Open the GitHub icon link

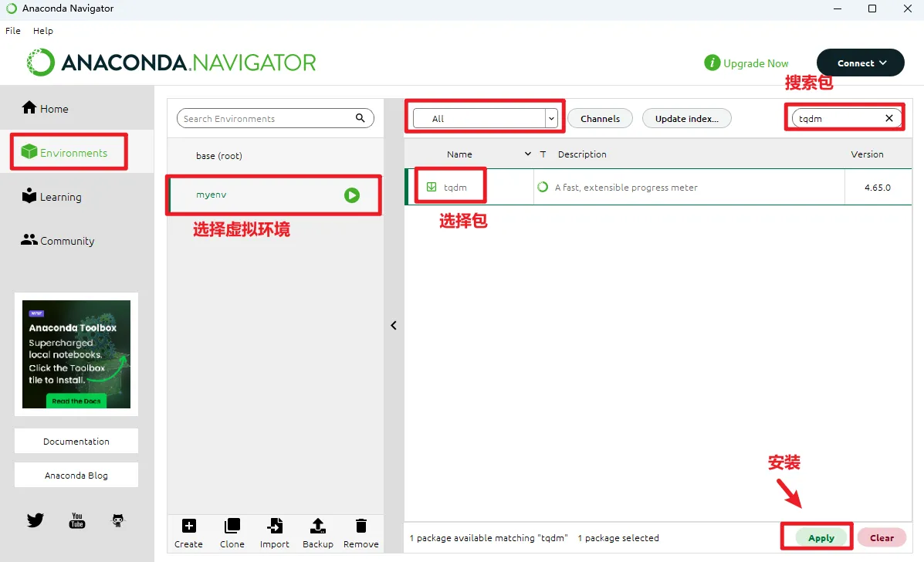118,520
